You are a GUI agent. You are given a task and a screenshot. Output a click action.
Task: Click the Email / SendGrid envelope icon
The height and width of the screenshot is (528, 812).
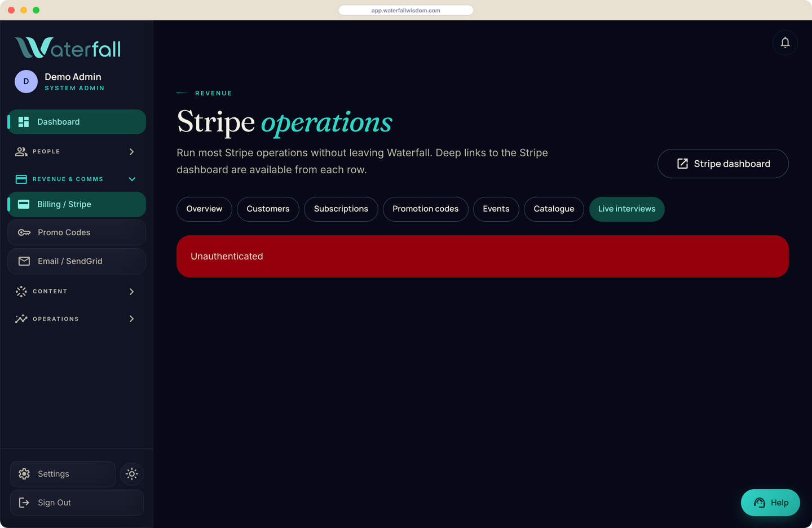[24, 261]
